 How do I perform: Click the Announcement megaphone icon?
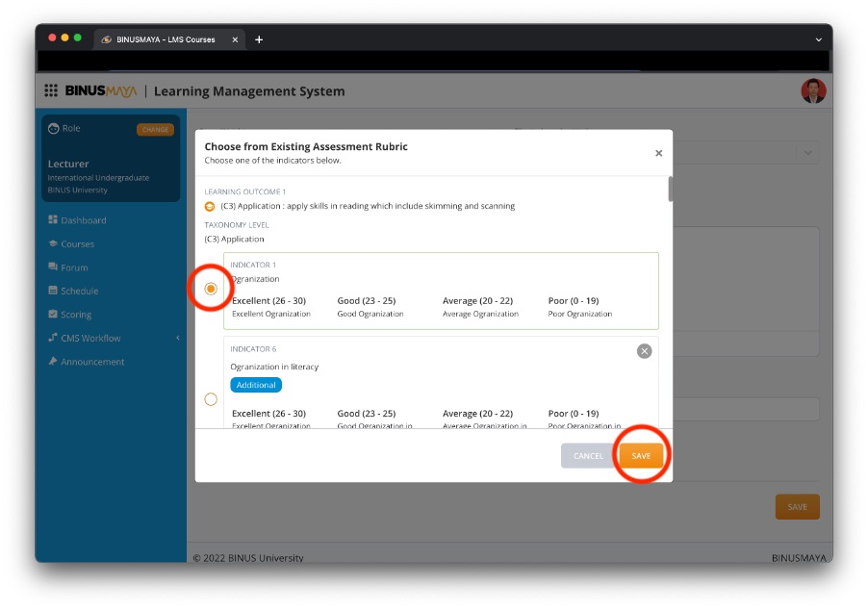click(x=53, y=361)
